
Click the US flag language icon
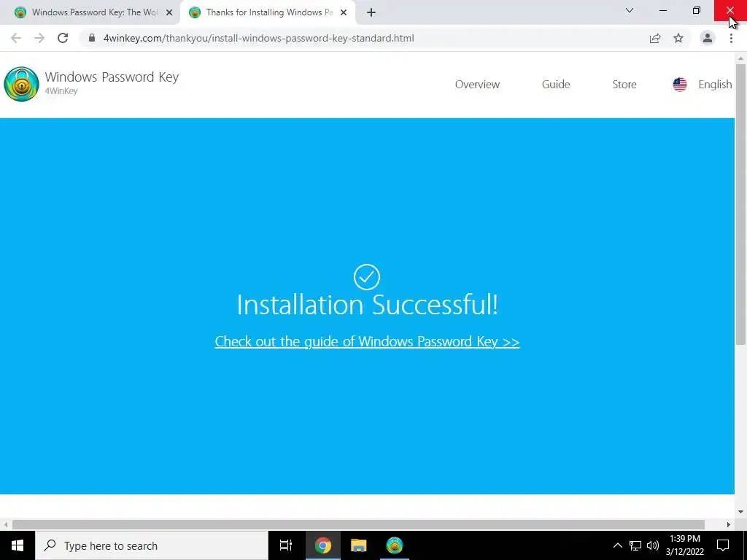(680, 85)
